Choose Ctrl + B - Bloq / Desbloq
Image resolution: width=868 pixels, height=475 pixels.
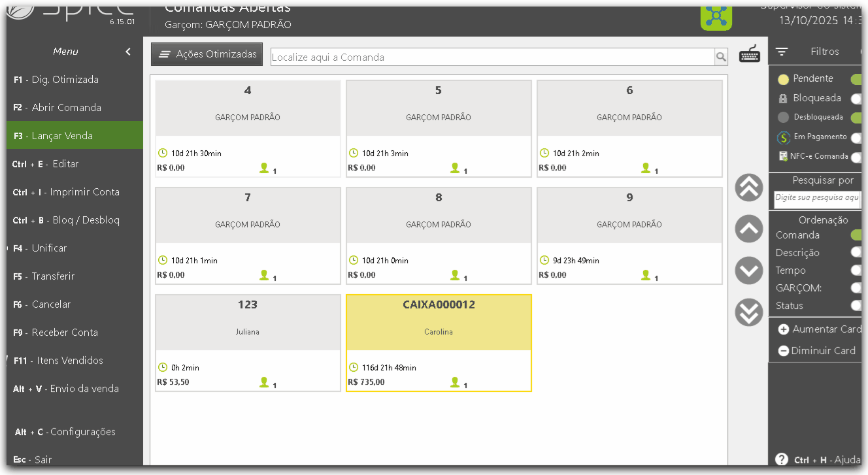[x=75, y=220]
